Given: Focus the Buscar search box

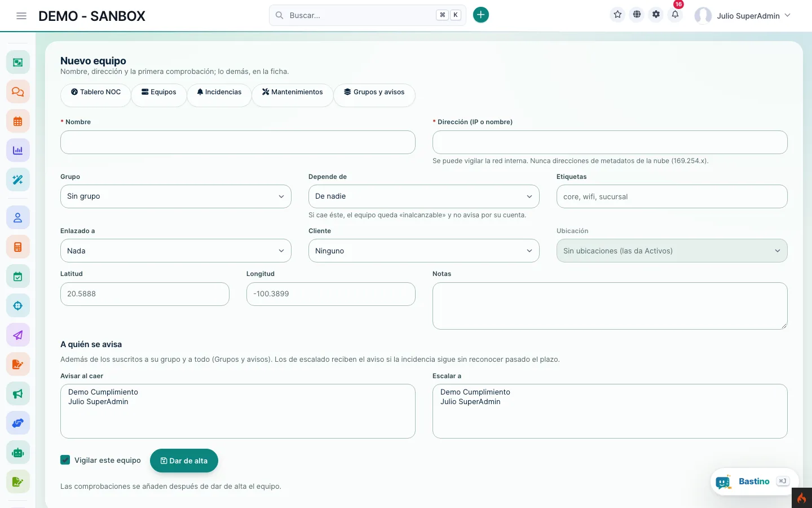Looking at the screenshot, I should (x=368, y=15).
